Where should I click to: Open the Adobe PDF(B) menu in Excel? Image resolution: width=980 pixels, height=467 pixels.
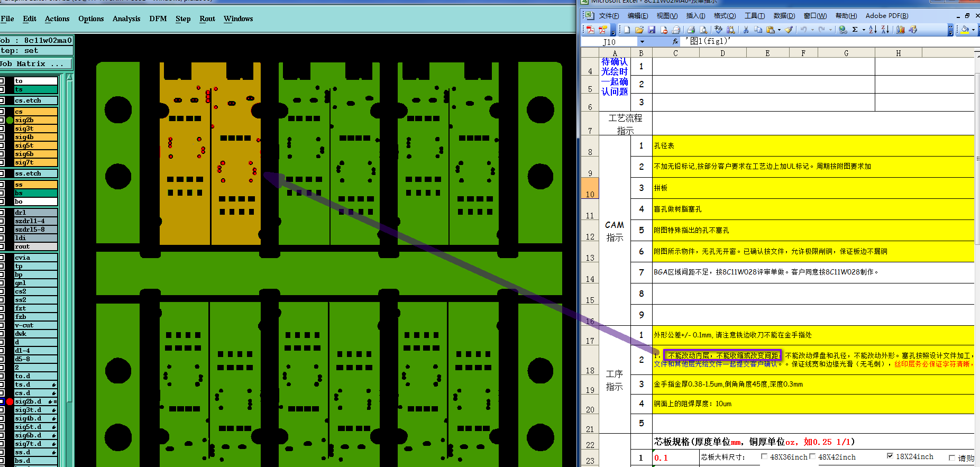887,16
